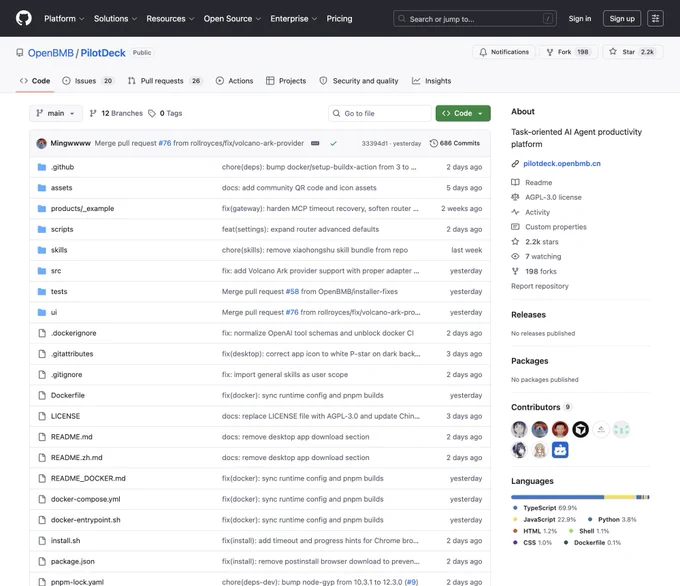This screenshot has height=586, width=680.
Task: Open Security and quality tab
Action: coord(359,81)
